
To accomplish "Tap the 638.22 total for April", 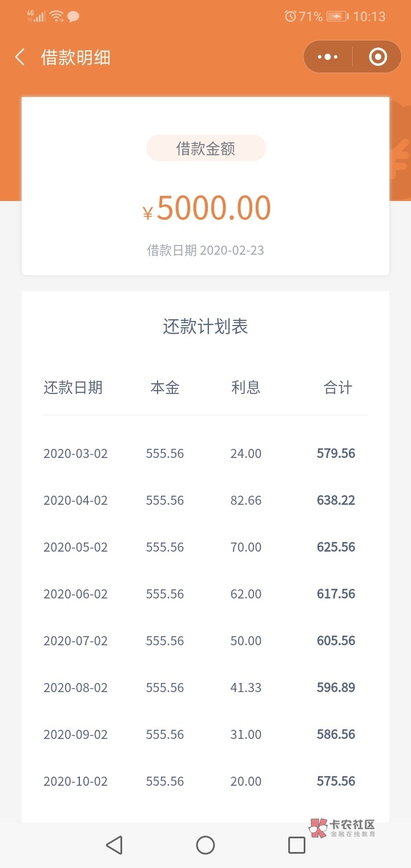I will click(336, 500).
